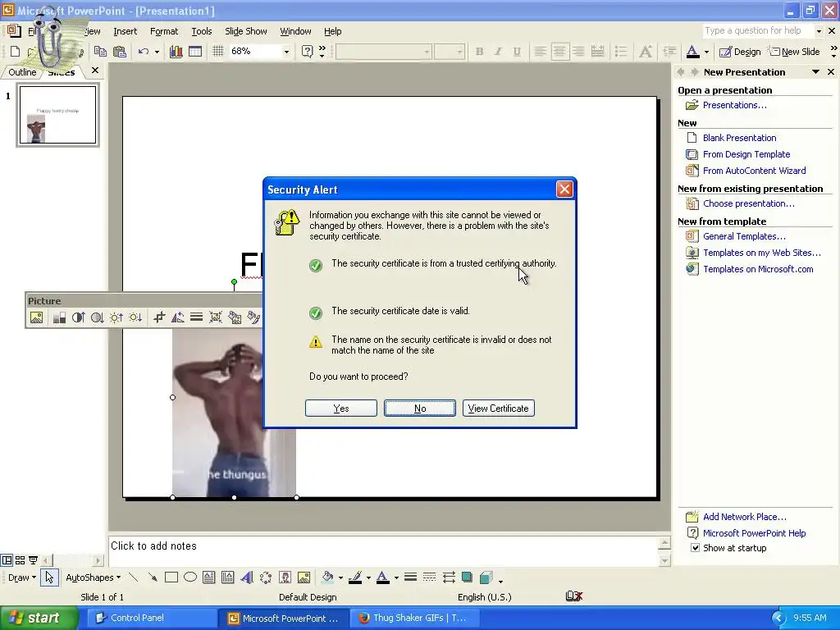
Task: Click the From Design Template link
Action: pyautogui.click(x=746, y=154)
